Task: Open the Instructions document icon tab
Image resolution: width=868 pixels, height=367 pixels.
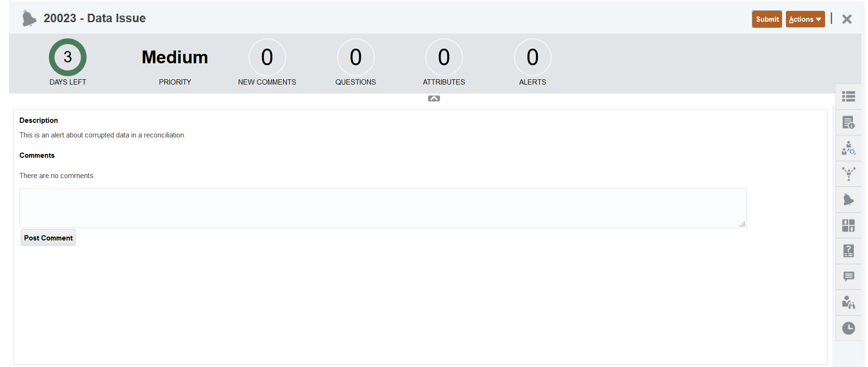Action: (848, 123)
